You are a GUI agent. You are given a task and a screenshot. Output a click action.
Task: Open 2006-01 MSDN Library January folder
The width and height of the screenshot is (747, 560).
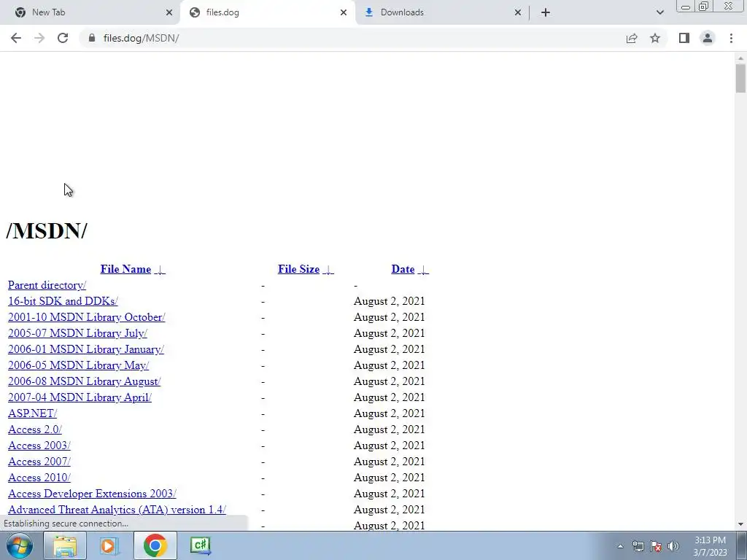(86, 349)
